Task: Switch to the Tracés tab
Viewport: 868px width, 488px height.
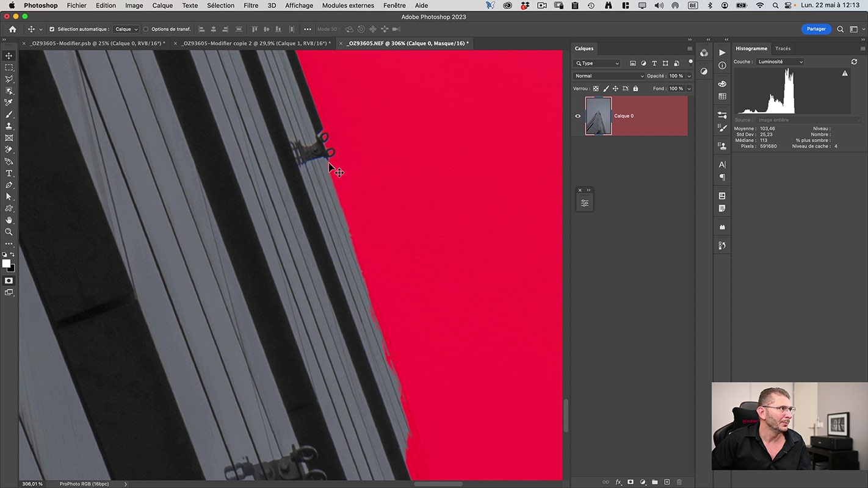Action: click(x=783, y=49)
